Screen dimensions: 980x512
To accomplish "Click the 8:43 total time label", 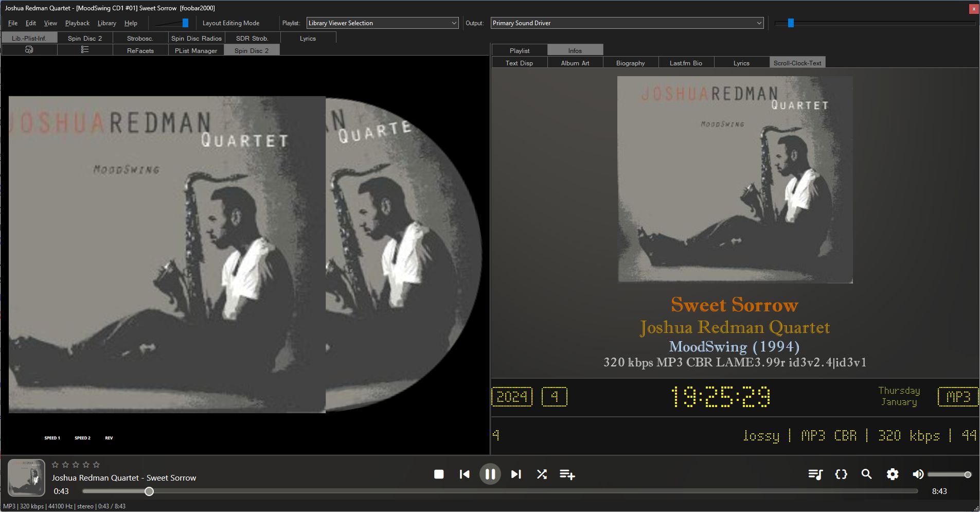I will tap(939, 491).
